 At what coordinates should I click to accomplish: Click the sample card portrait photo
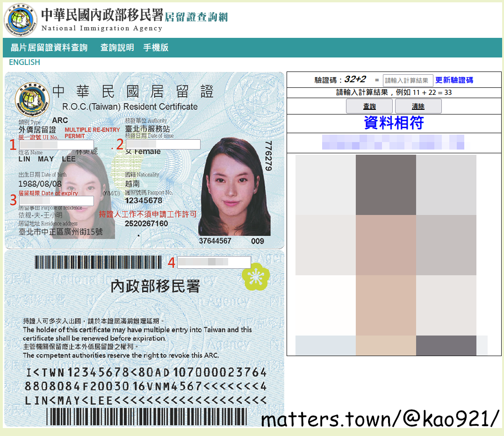coord(234,186)
